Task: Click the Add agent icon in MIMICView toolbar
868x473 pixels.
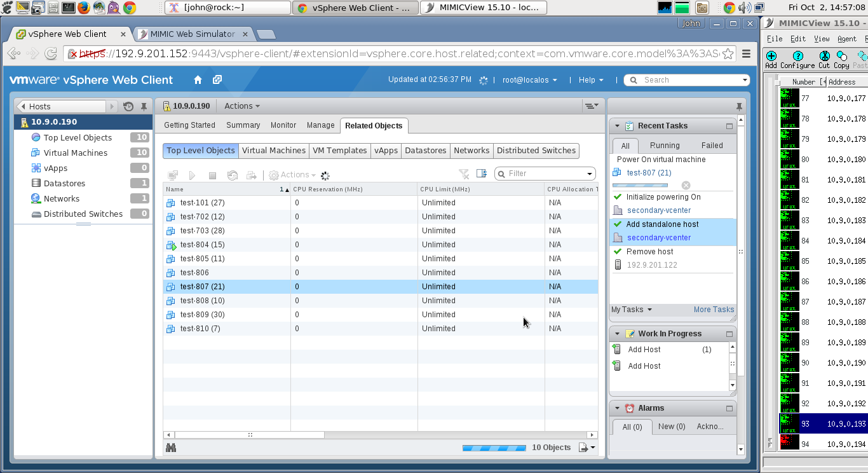Action: click(x=771, y=57)
